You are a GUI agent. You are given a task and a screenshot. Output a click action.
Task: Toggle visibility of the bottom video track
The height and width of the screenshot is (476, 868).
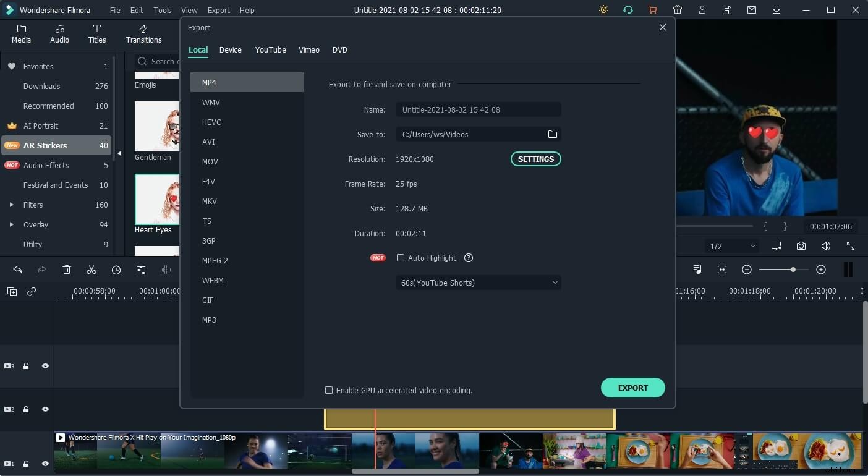point(45,463)
